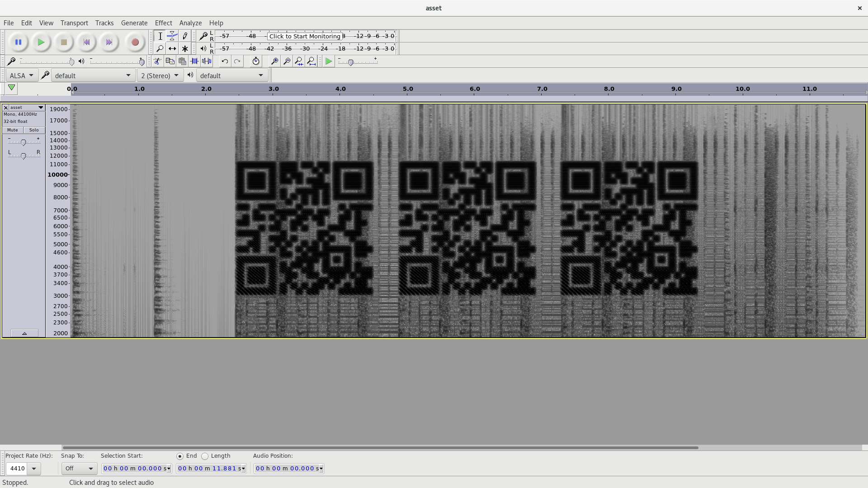The width and height of the screenshot is (868, 488).
Task: Adjust the recording volume slider
Action: pyautogui.click(x=47, y=61)
